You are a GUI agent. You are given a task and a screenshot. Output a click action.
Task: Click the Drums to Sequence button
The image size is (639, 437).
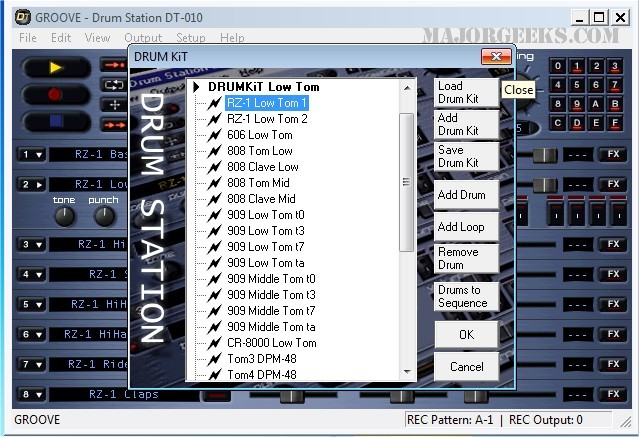[466, 297]
